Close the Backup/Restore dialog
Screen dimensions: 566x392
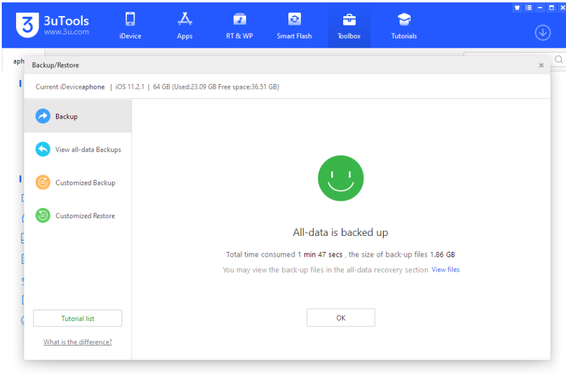pos(541,65)
